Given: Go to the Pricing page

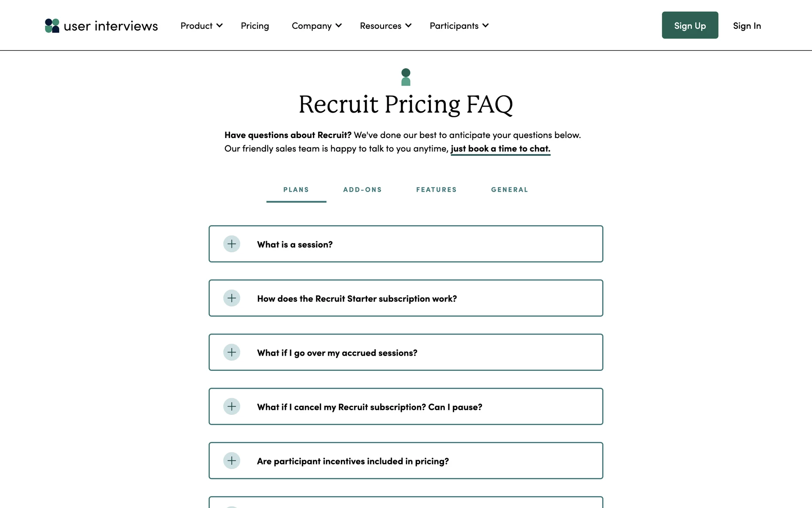Looking at the screenshot, I should 255,26.
